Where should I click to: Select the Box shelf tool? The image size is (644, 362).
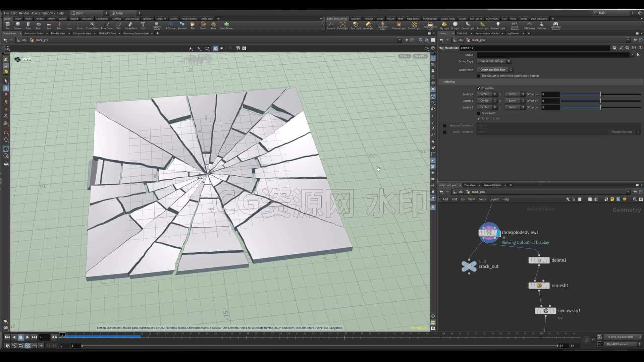(x=7, y=25)
